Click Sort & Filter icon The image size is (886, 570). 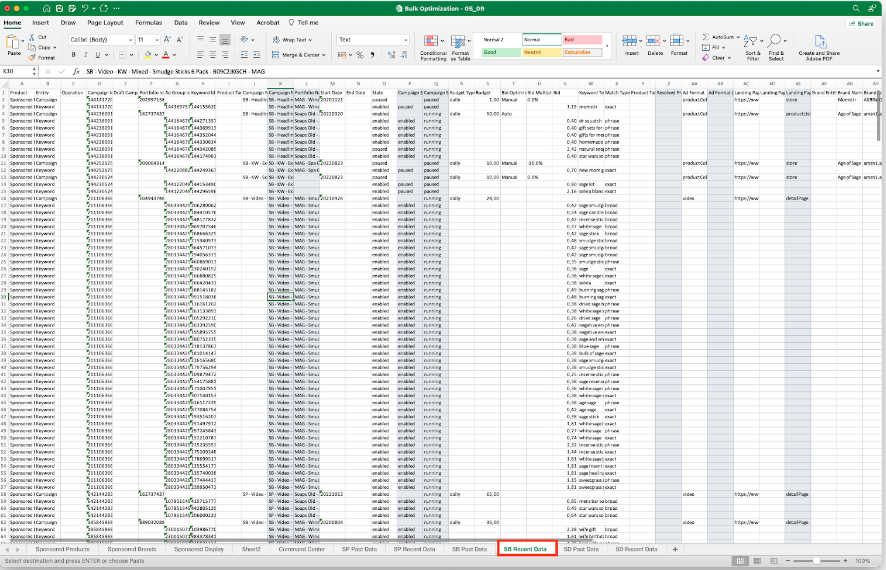coord(753,43)
